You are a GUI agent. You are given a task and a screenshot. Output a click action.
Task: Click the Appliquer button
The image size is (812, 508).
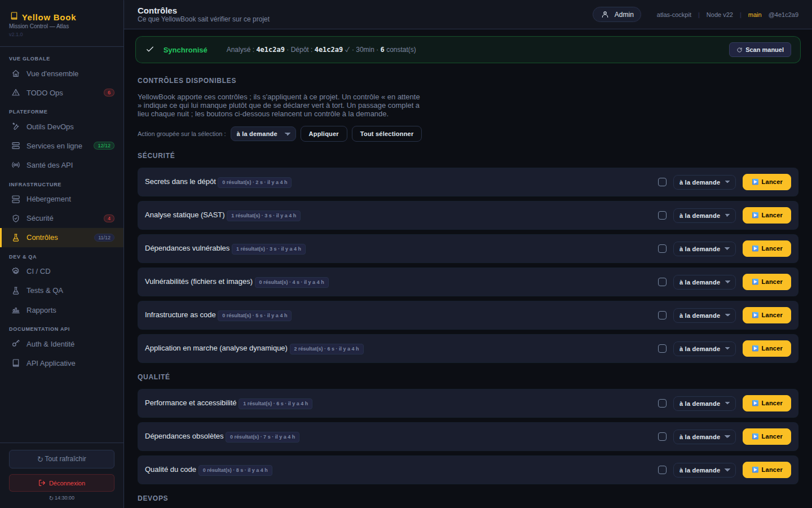tap(324, 134)
